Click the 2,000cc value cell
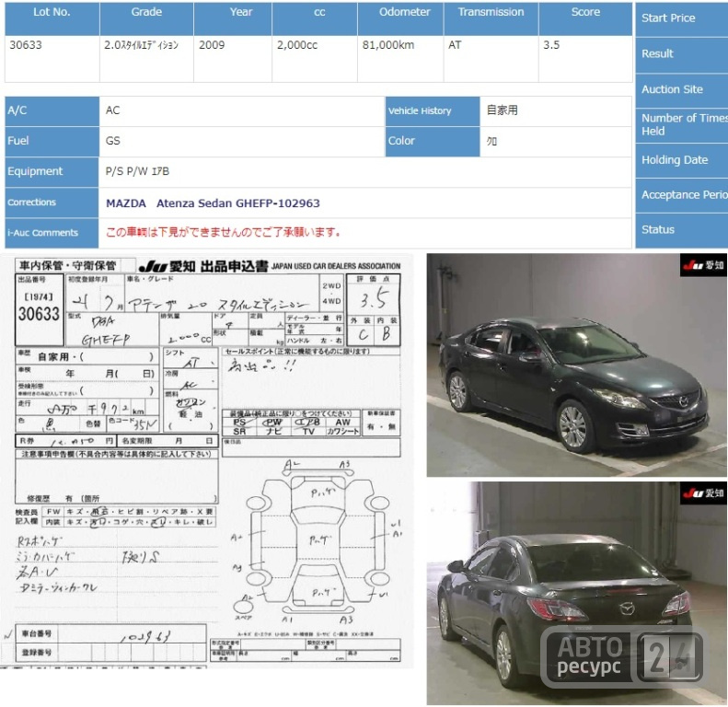This screenshot has height=707, width=728. click(315, 59)
